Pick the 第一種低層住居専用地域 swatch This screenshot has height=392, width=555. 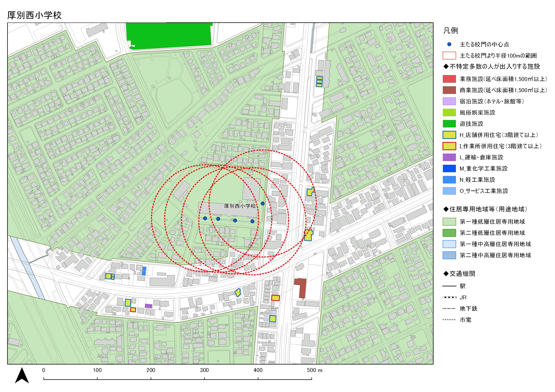tap(449, 221)
